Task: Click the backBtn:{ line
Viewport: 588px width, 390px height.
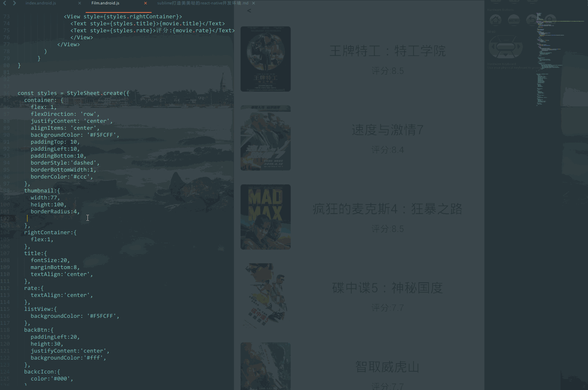Action: [39, 330]
